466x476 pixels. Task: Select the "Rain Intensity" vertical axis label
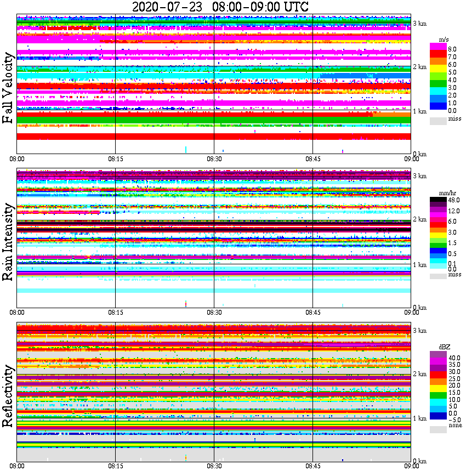8,242
